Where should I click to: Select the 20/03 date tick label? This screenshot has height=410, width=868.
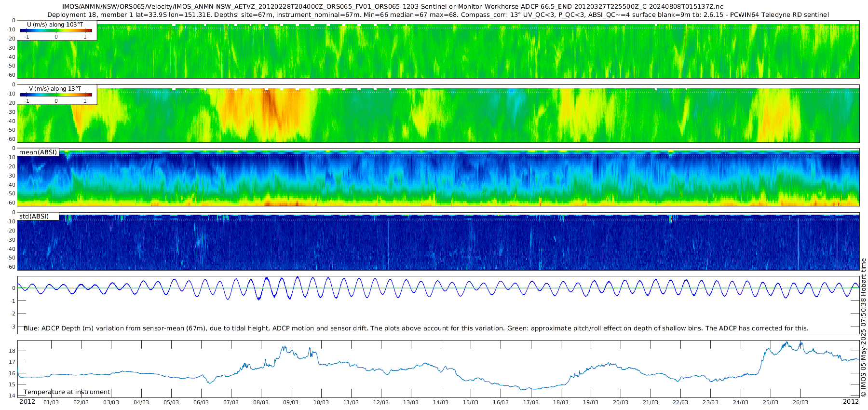pyautogui.click(x=621, y=402)
